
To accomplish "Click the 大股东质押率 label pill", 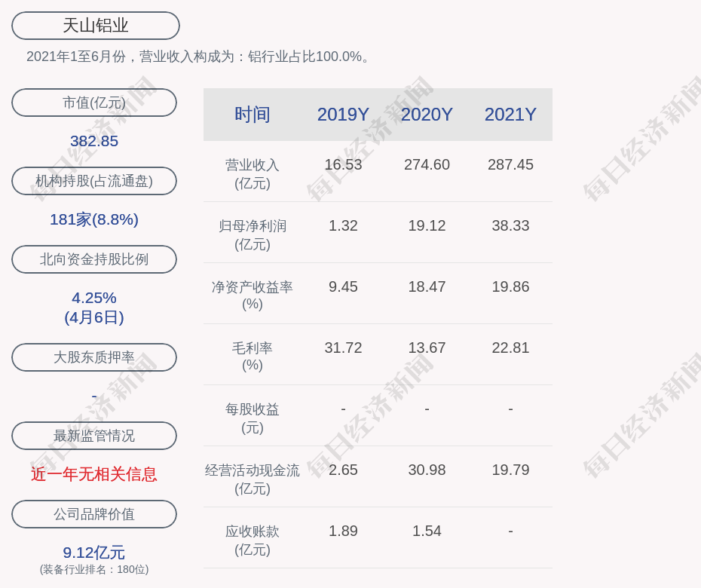I will click(x=94, y=357).
